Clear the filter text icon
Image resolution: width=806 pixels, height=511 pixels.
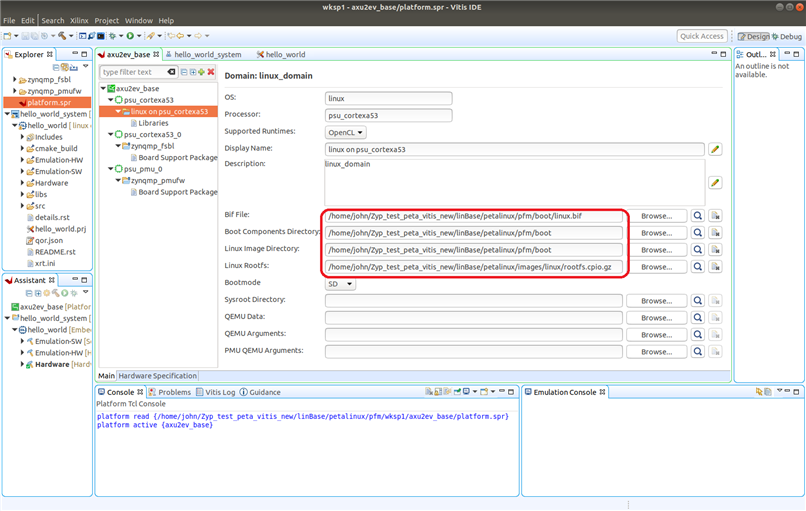171,72
